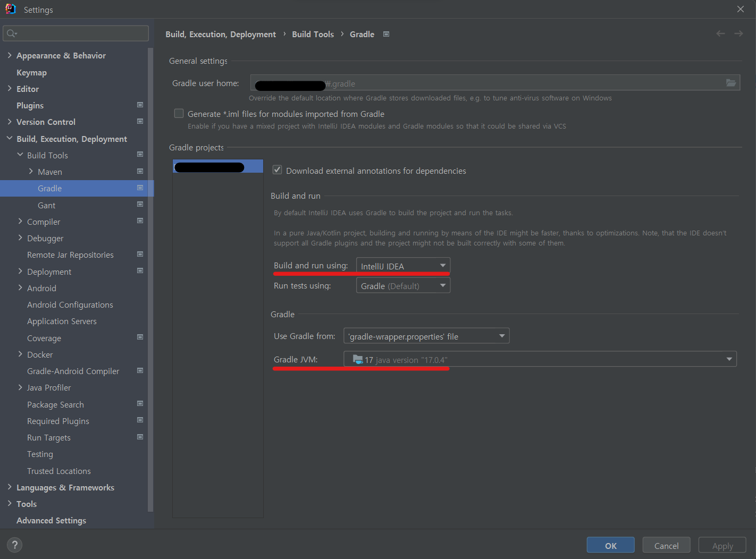
Task: Click project-level icon beside Gant
Action: (x=140, y=204)
